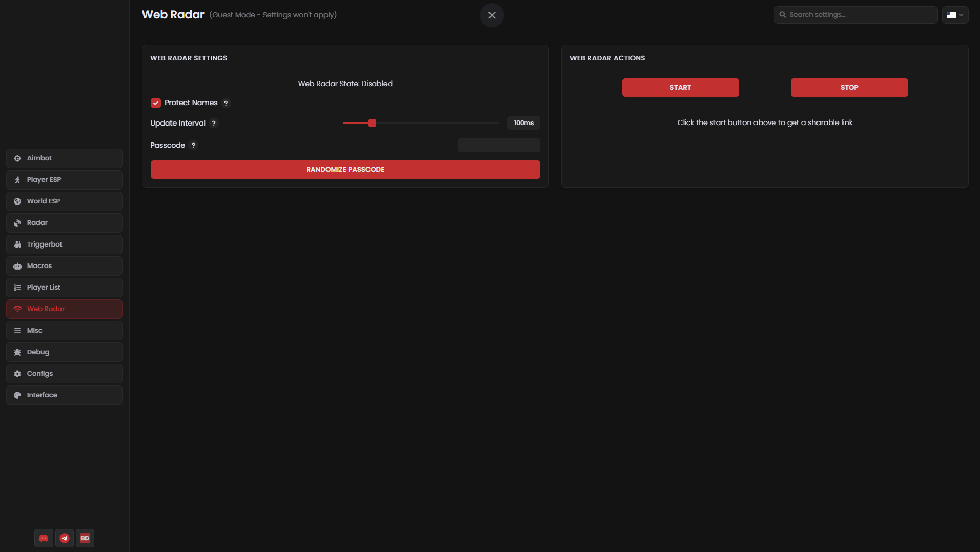Go to the Radar page
The image size is (980, 552).
pos(65,223)
